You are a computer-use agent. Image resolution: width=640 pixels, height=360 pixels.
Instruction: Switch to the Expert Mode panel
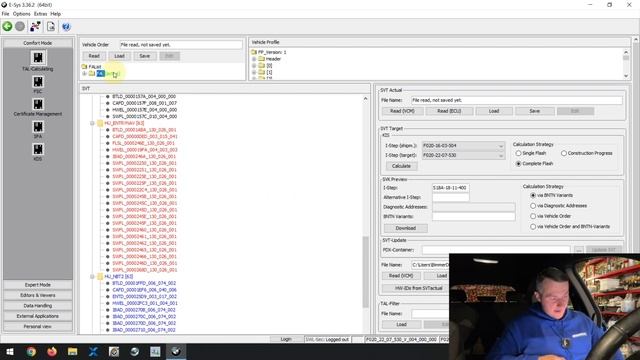point(38,285)
